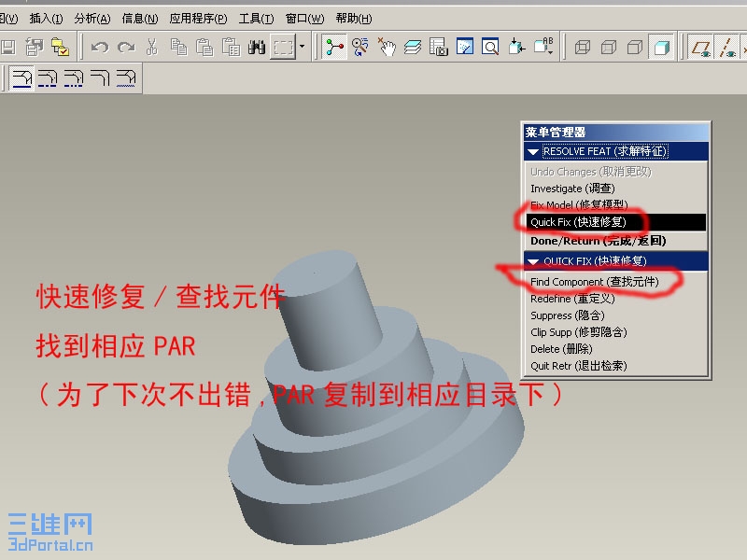
Task: Collapse the QUICK FIX section
Action: pyautogui.click(x=533, y=261)
